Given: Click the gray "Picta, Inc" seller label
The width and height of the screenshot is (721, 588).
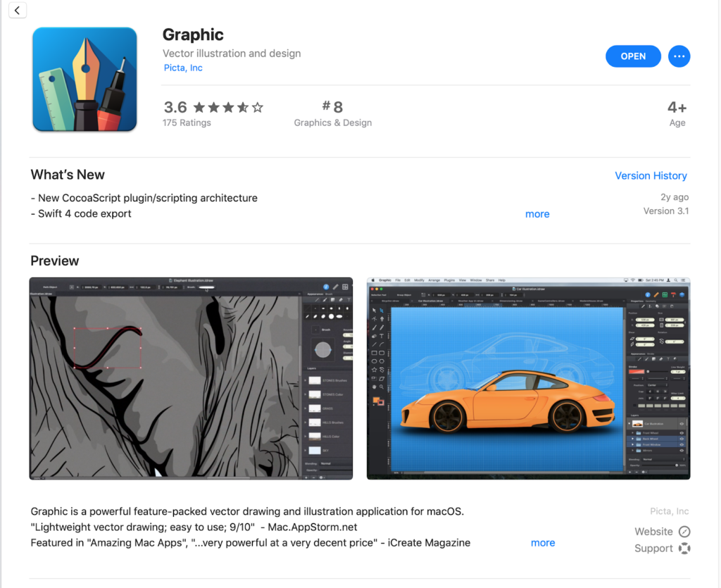Looking at the screenshot, I should pyautogui.click(x=669, y=511).
